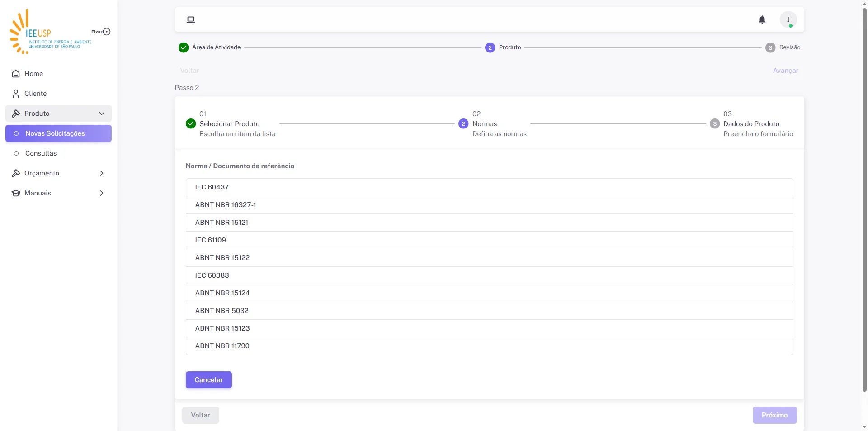Image resolution: width=868 pixels, height=431 pixels.
Task: Select norm ABNT NBR 15124
Action: [489, 293]
